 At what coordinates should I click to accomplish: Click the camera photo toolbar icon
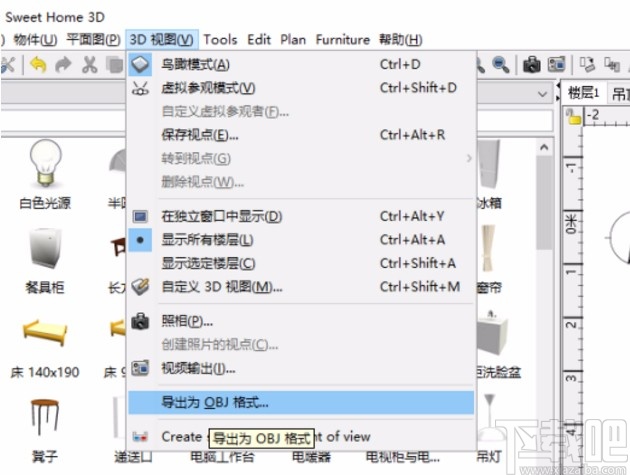[x=532, y=64]
